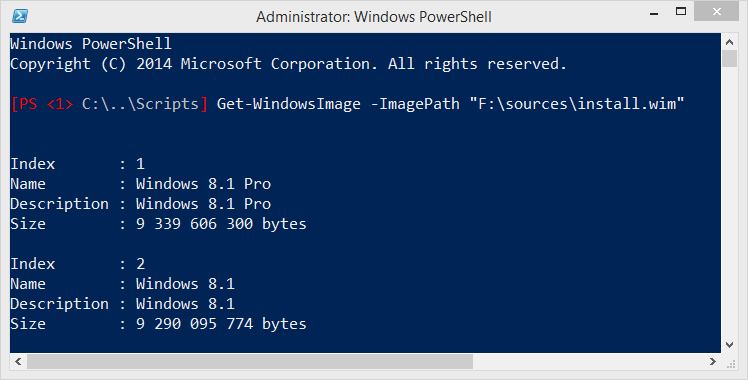
Task: Click empty horizontal scrollbar track right of thumb
Action: click(589, 361)
